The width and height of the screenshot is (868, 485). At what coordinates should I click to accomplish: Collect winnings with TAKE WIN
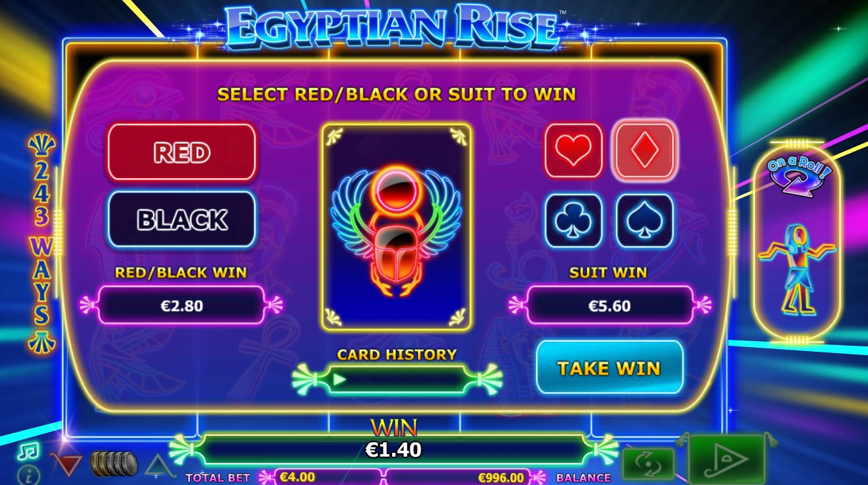pyautogui.click(x=609, y=368)
